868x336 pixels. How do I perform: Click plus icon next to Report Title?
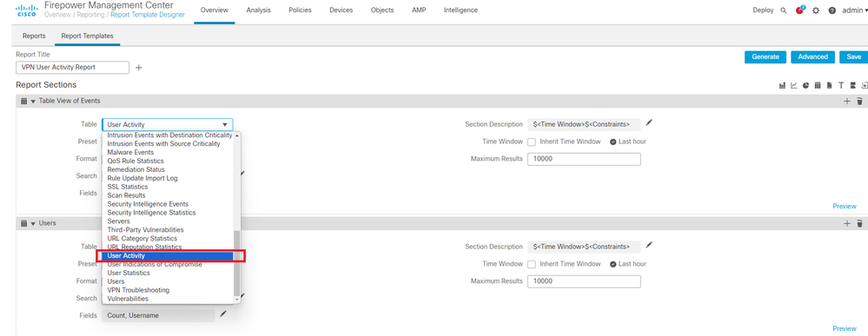coord(138,68)
